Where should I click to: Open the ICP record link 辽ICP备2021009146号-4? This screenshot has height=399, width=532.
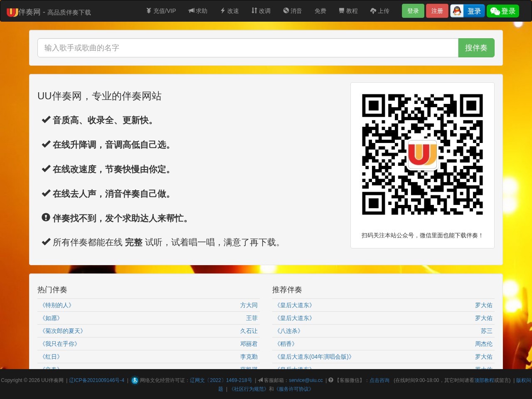97,380
